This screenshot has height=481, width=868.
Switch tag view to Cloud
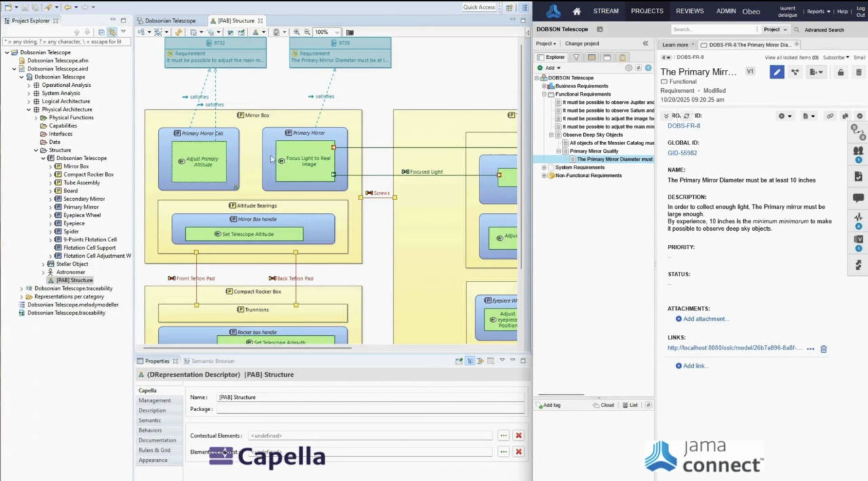coord(603,405)
